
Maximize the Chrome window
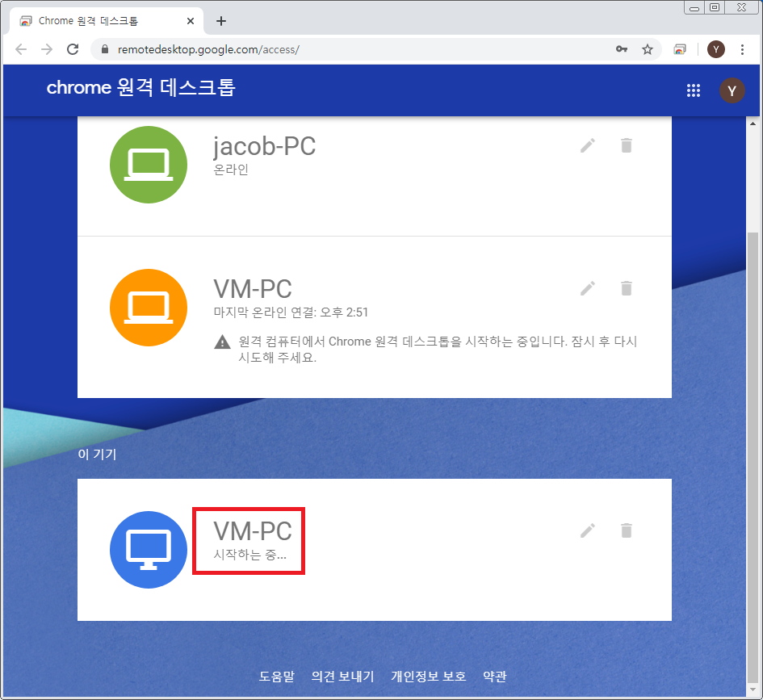pyautogui.click(x=715, y=7)
